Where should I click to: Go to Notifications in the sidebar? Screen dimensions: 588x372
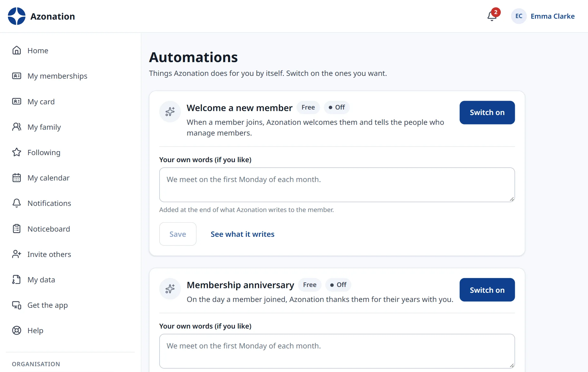pyautogui.click(x=70, y=203)
